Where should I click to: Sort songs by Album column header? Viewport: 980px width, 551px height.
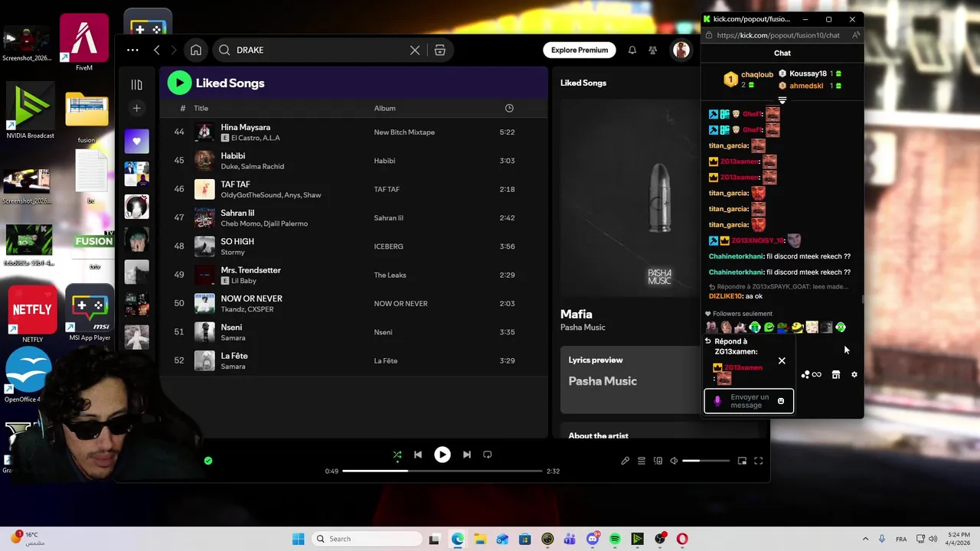[384, 108]
